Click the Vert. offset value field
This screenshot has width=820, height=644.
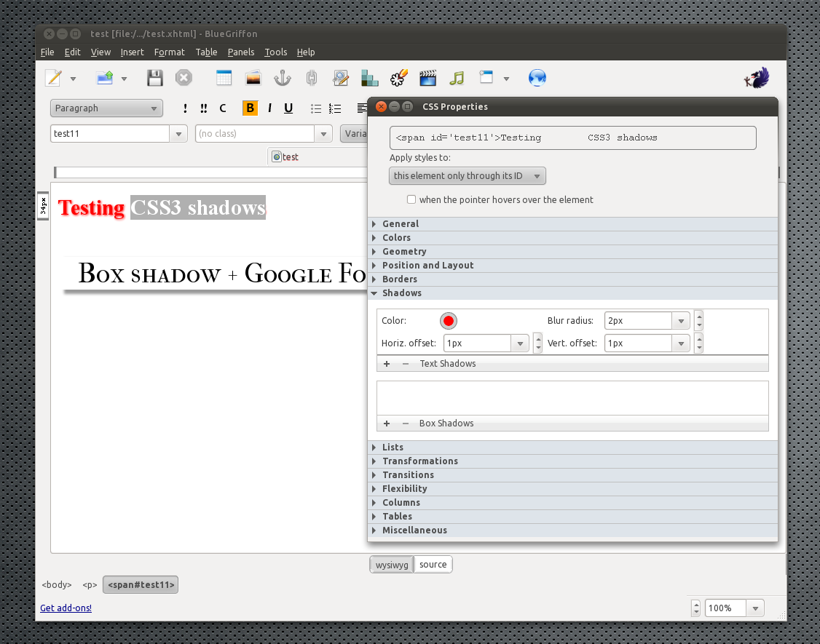coord(638,343)
